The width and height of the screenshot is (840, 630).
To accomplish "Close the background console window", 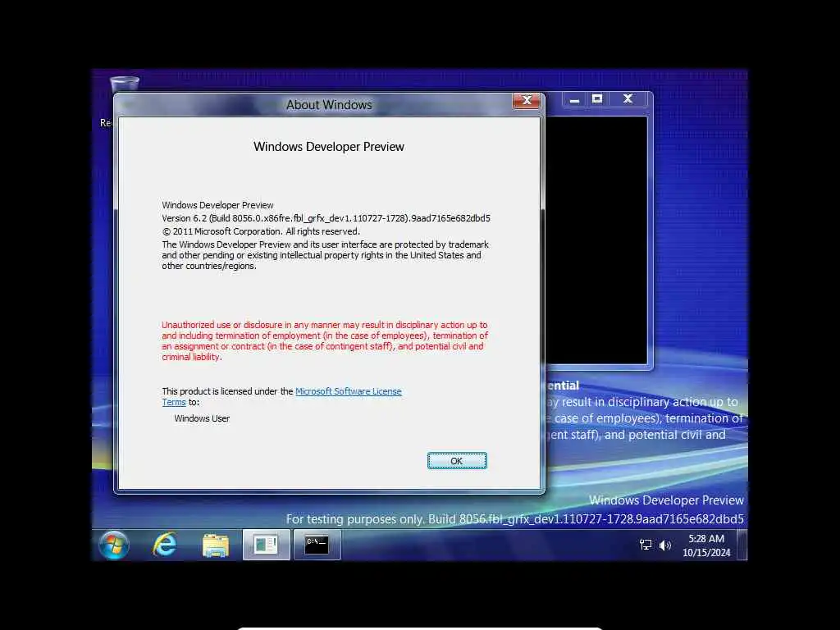I will point(628,99).
